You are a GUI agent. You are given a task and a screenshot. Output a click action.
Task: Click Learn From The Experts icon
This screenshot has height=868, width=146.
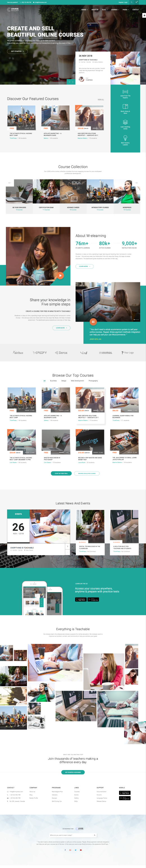point(125,92)
